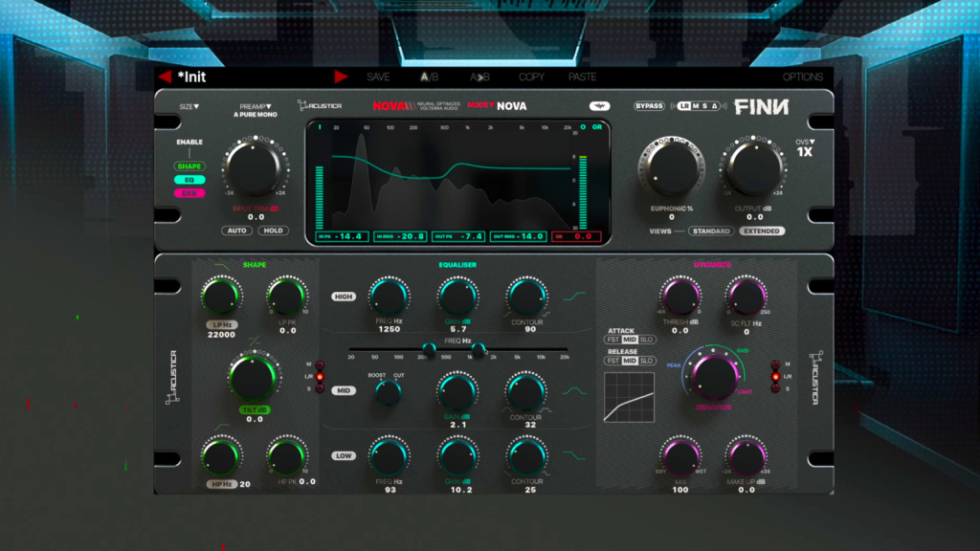Click the Acustica logo in the header
Image resolution: width=980 pixels, height=551 pixels.
point(320,105)
